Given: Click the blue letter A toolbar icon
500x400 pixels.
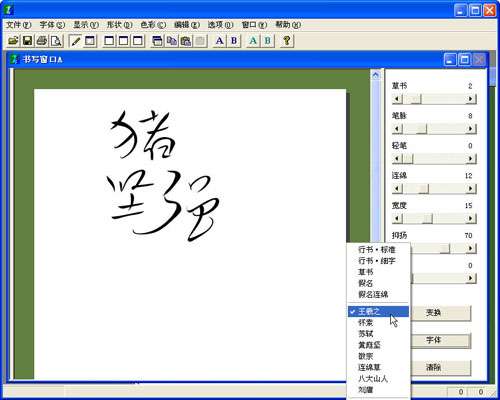Looking at the screenshot, I should (x=219, y=41).
